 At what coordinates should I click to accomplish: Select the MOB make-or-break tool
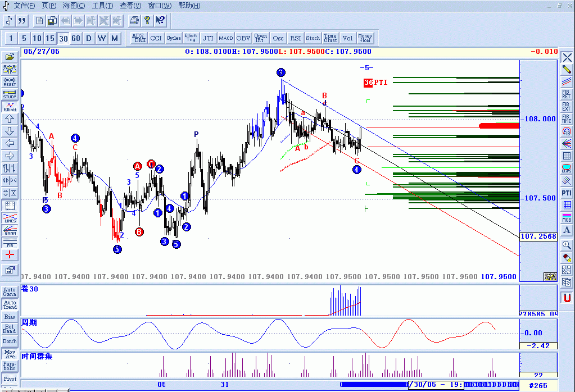click(x=567, y=218)
